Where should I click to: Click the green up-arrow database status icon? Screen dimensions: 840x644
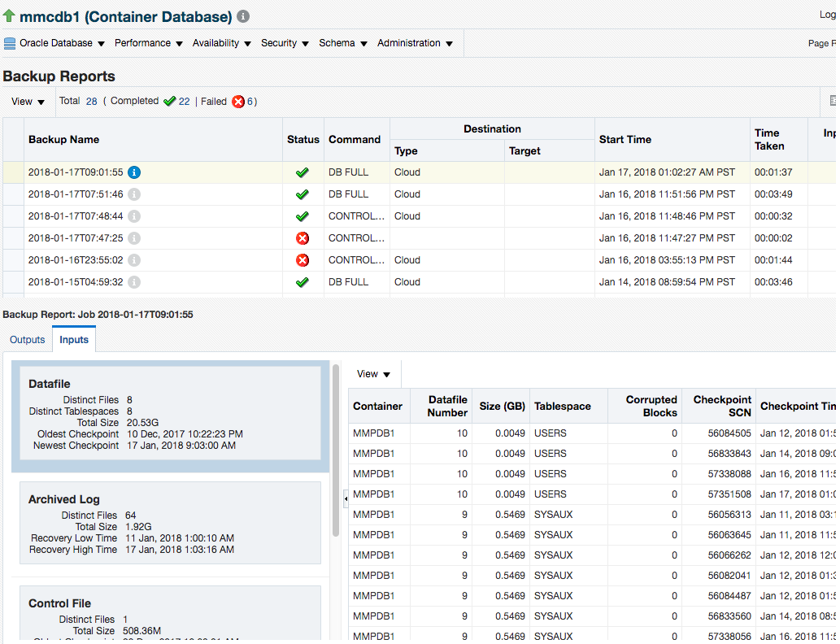click(9, 16)
